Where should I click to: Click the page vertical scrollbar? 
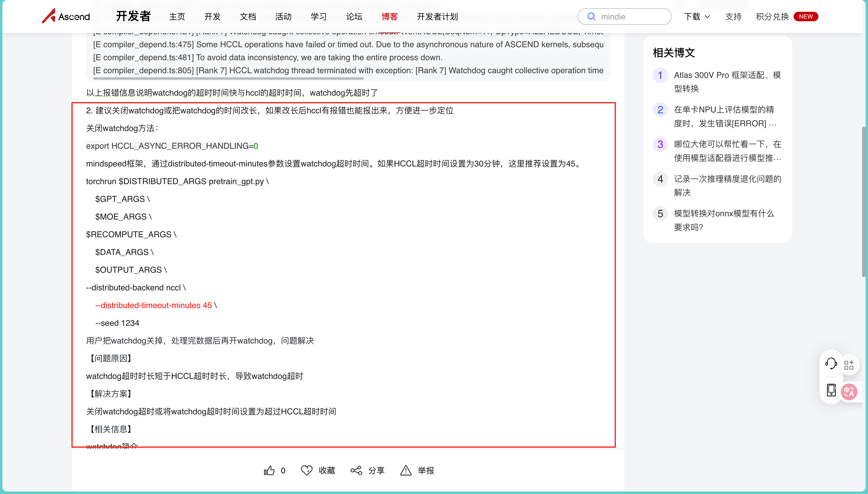[x=864, y=202]
